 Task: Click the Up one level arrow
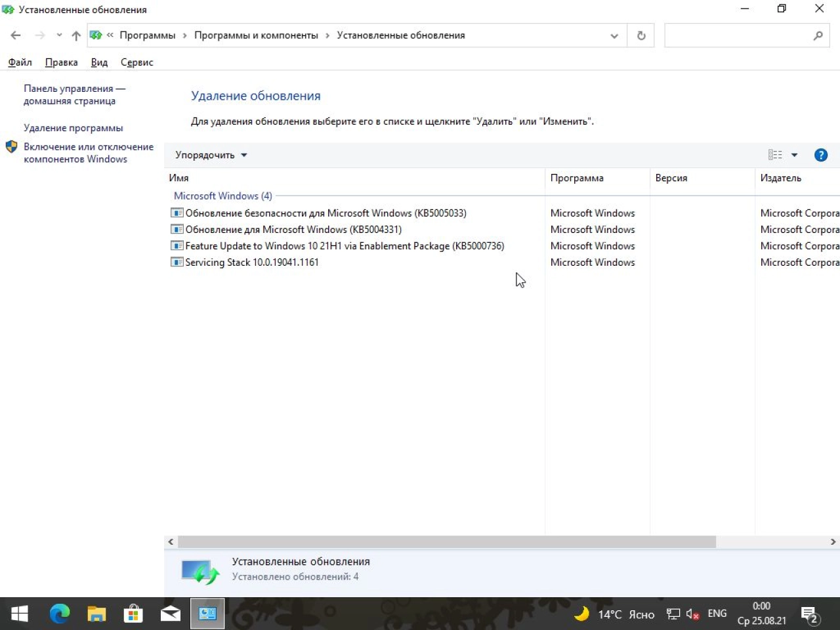(76, 35)
